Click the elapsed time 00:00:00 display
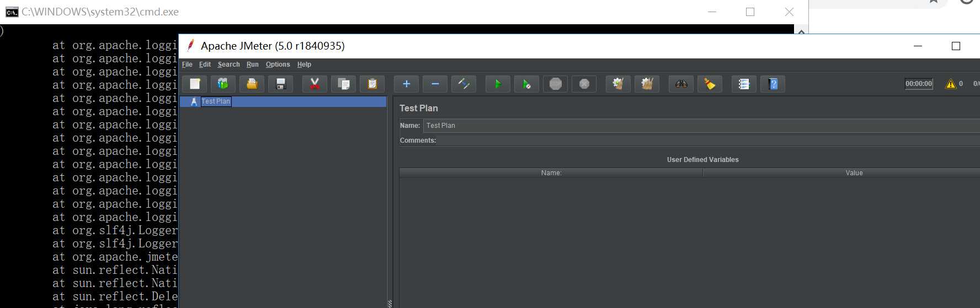Viewport: 980px width, 308px height. (919, 84)
